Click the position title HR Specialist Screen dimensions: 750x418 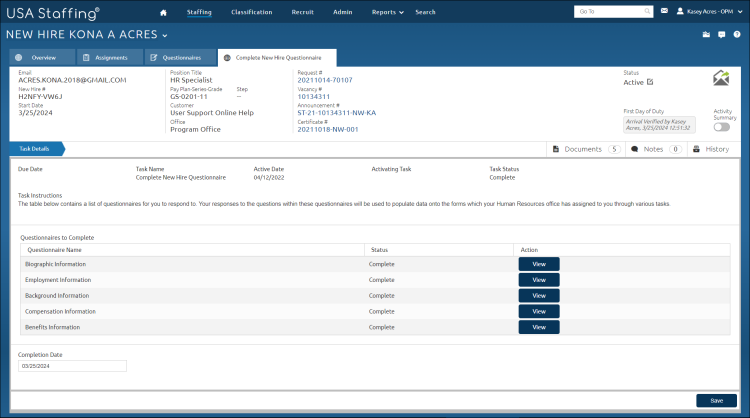tap(191, 80)
